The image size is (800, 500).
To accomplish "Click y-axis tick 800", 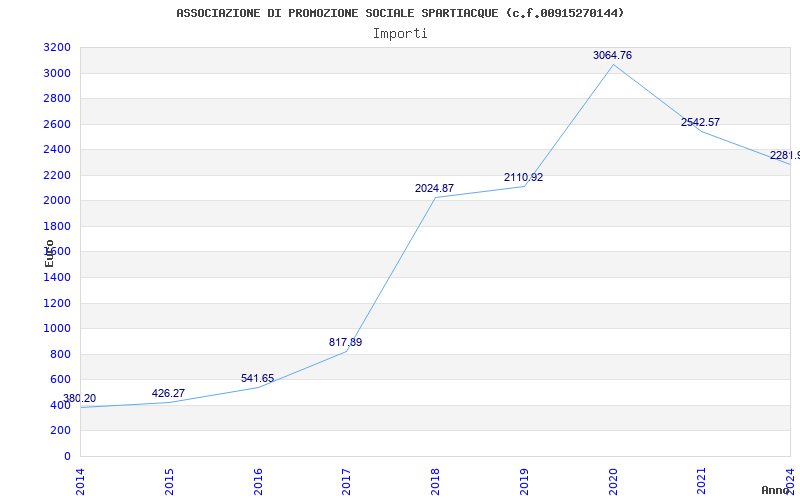I will click(x=61, y=354).
